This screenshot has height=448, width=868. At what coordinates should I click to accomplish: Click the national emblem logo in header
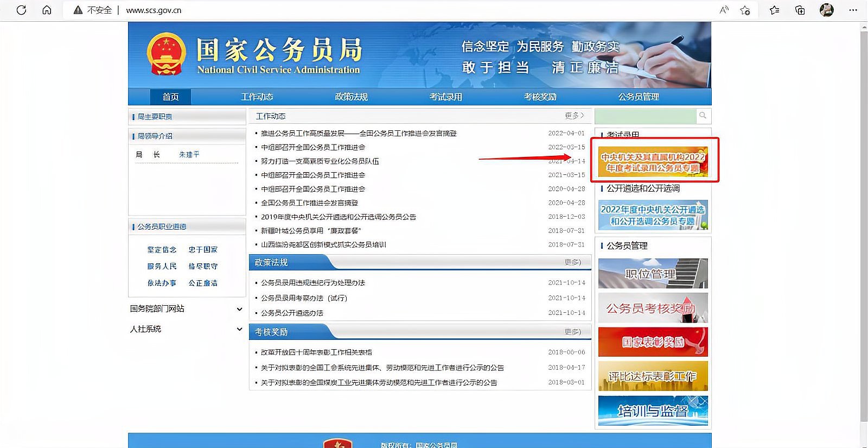pyautogui.click(x=166, y=54)
